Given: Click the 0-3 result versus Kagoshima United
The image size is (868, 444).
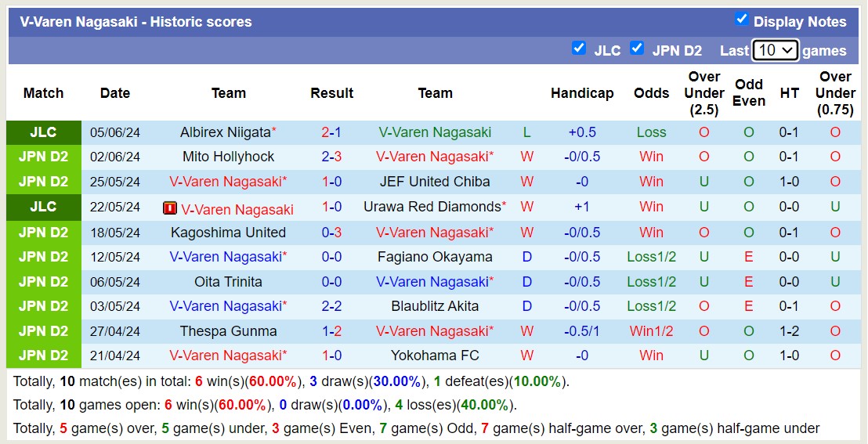Looking at the screenshot, I should tap(331, 233).
